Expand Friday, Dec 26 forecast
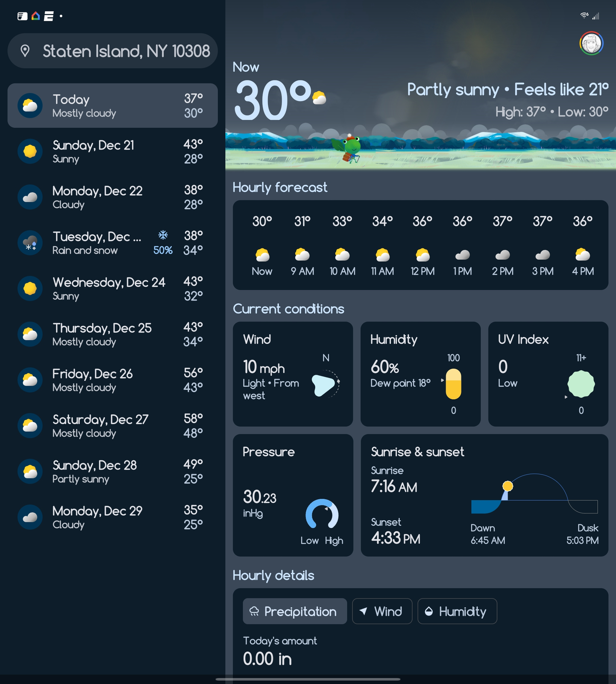 [113, 380]
